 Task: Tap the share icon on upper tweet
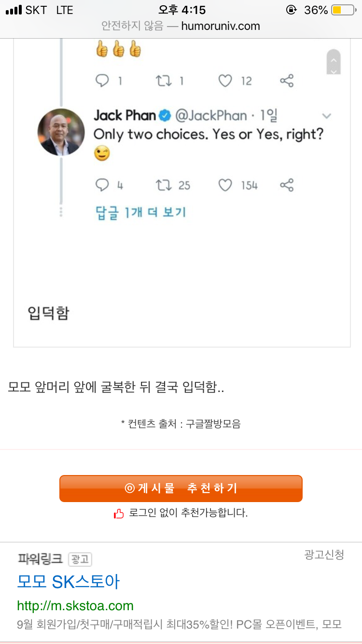coord(287,81)
